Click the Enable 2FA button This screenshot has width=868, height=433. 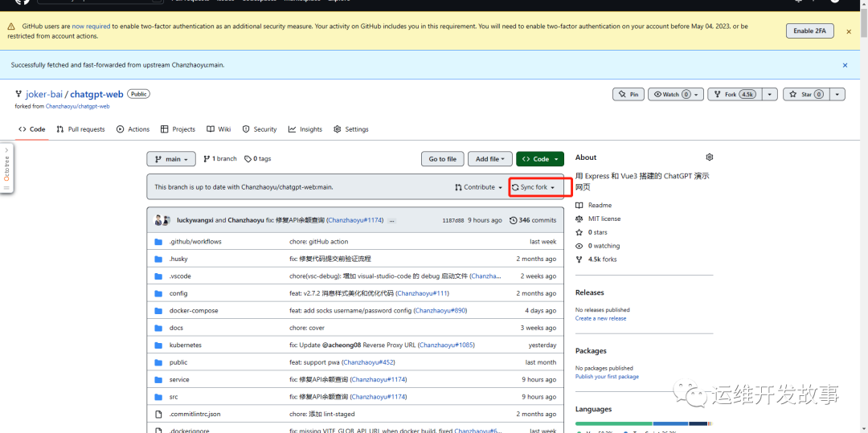[x=810, y=31]
